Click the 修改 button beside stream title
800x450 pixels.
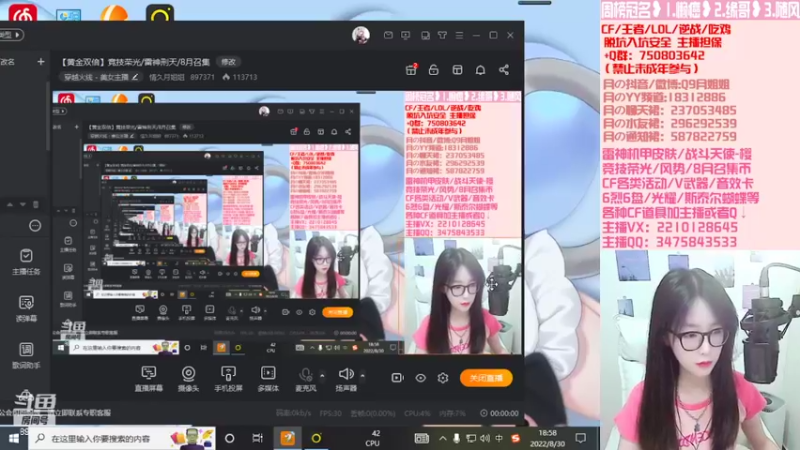229,62
